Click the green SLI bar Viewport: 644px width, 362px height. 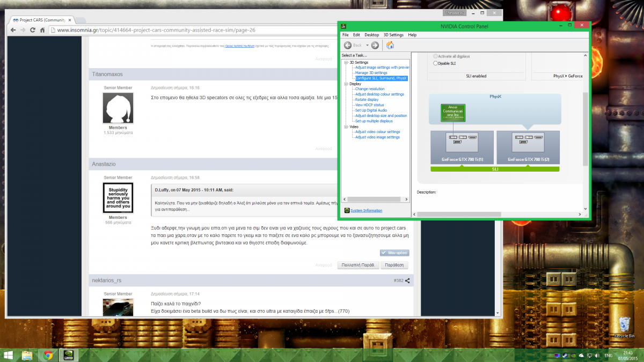[495, 169]
